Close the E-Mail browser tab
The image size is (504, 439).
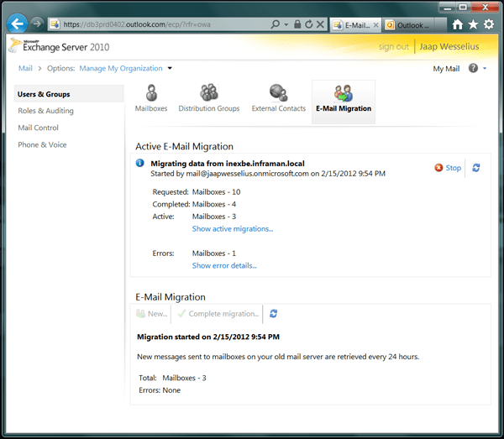tap(375, 24)
